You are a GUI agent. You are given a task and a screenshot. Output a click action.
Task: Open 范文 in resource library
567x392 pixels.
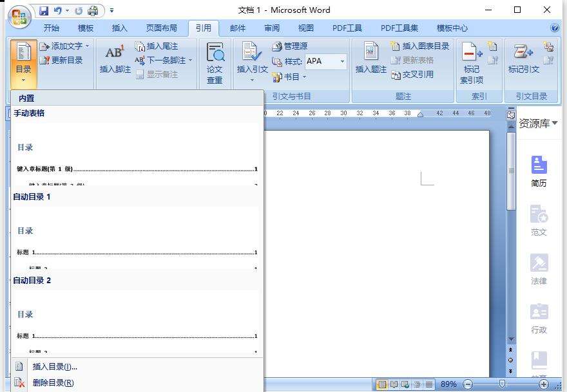click(539, 220)
